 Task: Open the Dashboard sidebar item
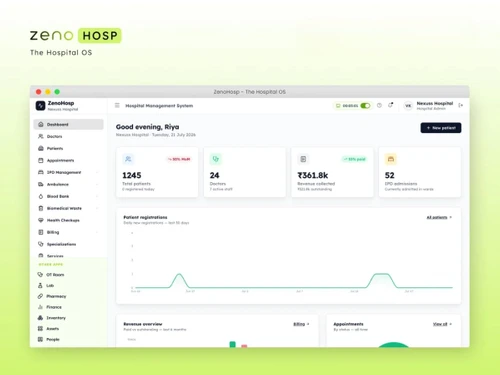(68, 124)
